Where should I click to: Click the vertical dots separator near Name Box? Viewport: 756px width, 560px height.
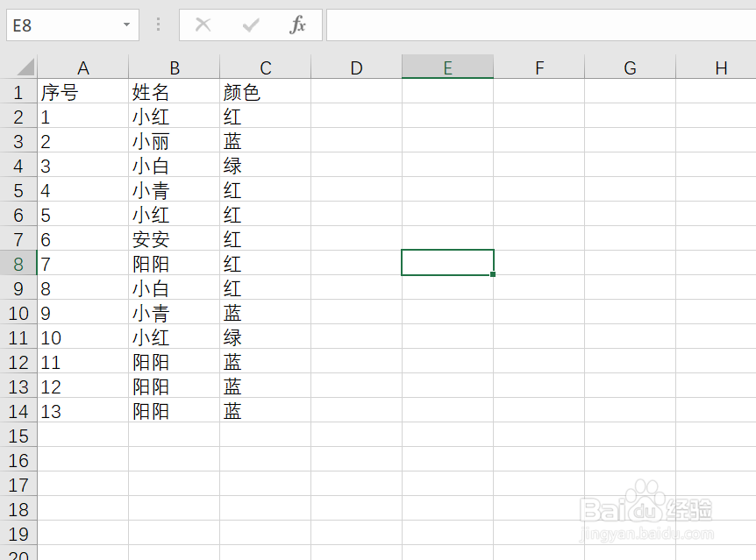pyautogui.click(x=158, y=25)
